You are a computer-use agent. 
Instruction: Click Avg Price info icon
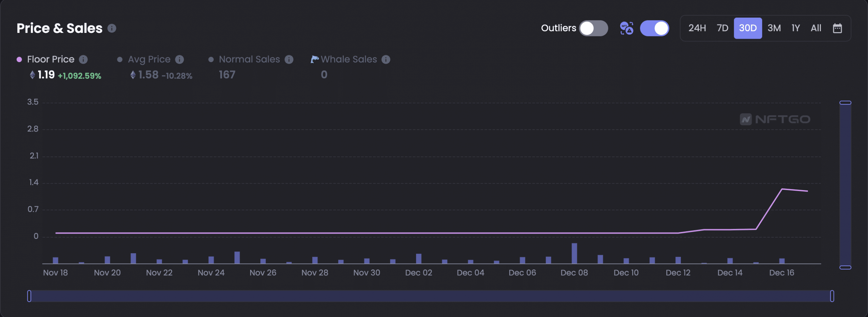pos(179,59)
